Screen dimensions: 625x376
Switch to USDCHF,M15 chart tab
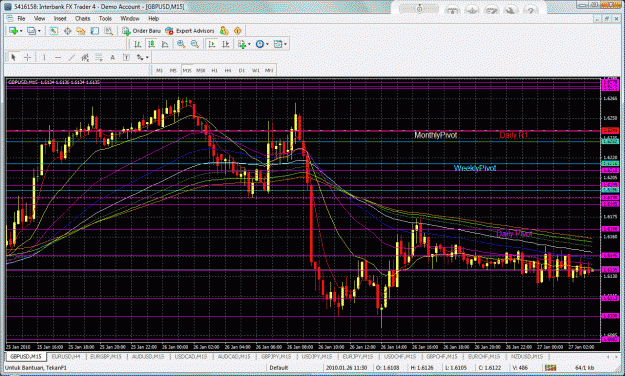click(400, 356)
